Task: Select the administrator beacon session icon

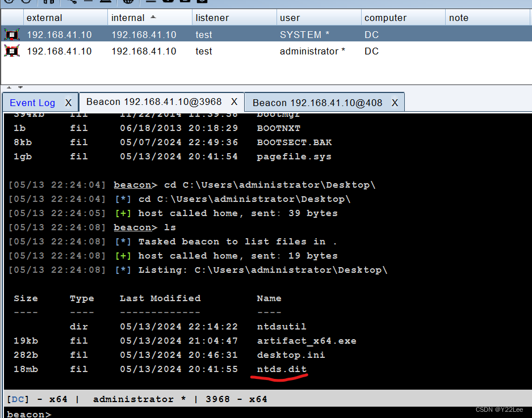Action: [x=12, y=51]
